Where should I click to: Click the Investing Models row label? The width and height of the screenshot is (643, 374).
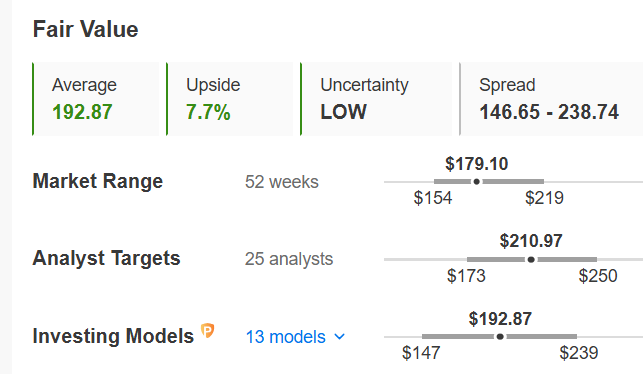[x=113, y=336]
